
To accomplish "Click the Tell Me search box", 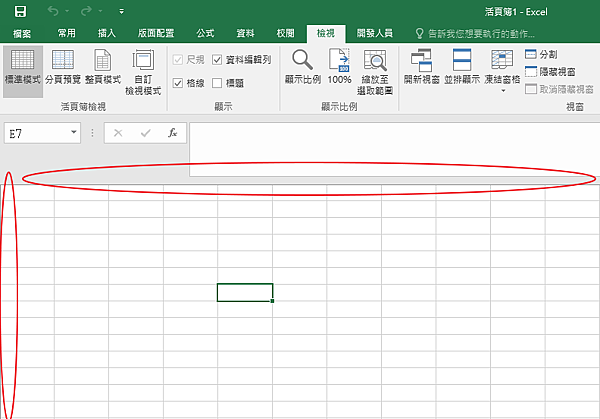I will (475, 34).
